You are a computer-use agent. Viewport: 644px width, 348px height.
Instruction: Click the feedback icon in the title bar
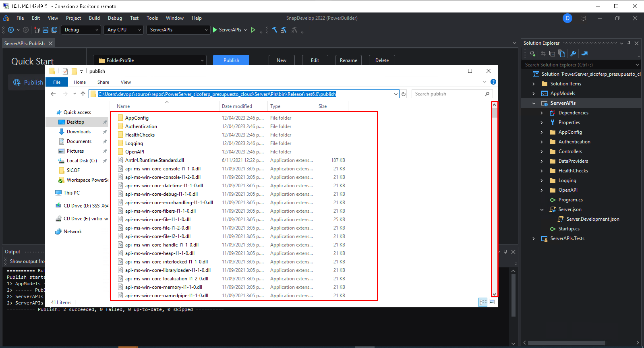[x=583, y=18]
